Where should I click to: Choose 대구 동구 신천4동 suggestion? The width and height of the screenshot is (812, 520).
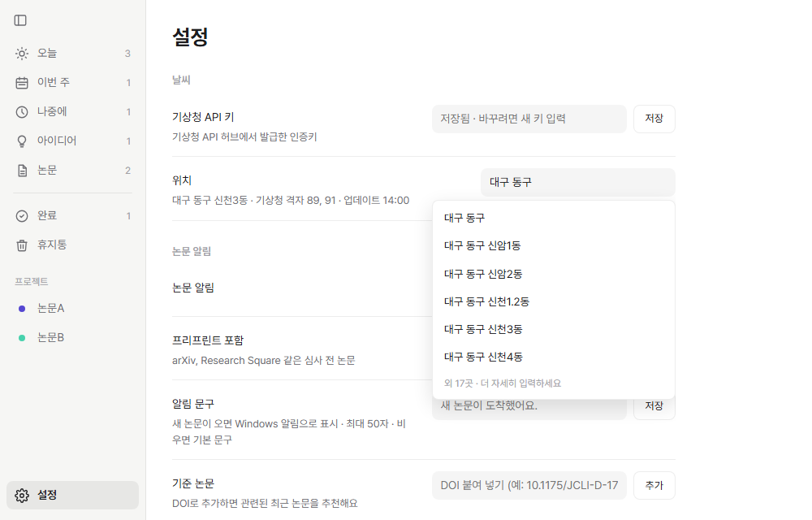point(554,357)
